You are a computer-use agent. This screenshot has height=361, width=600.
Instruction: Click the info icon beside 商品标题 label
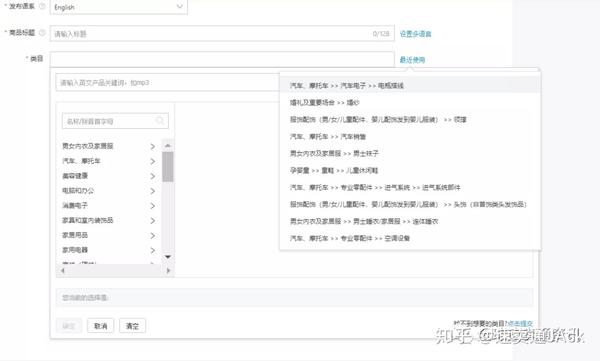[42, 33]
